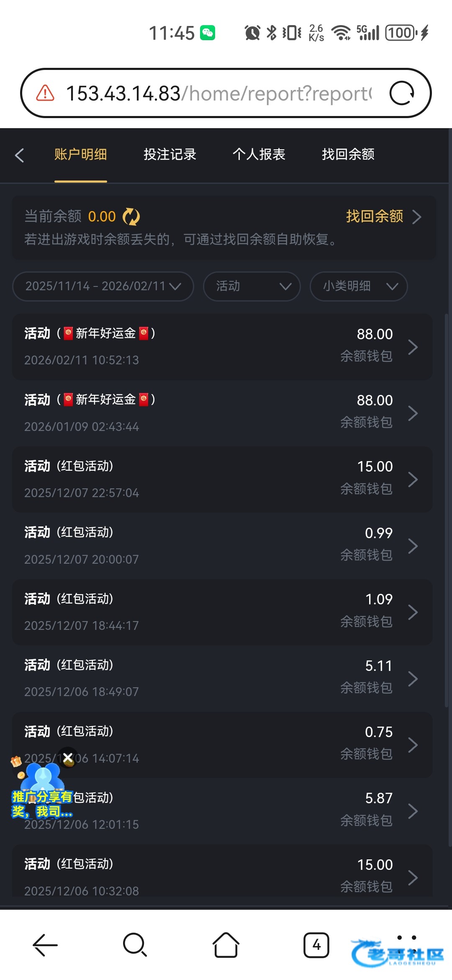Image resolution: width=452 pixels, height=980 pixels.
Task: Open the 找回余额 tab
Action: [348, 155]
